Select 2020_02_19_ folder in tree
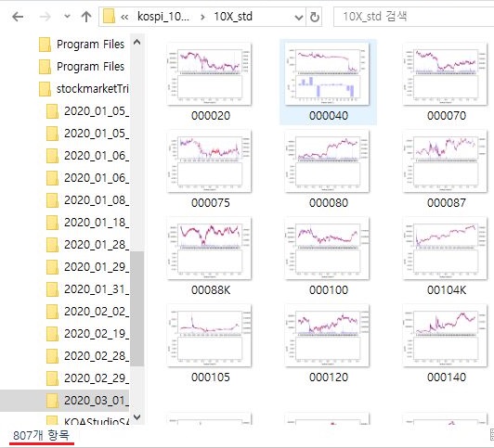494x448 pixels. coord(87,334)
